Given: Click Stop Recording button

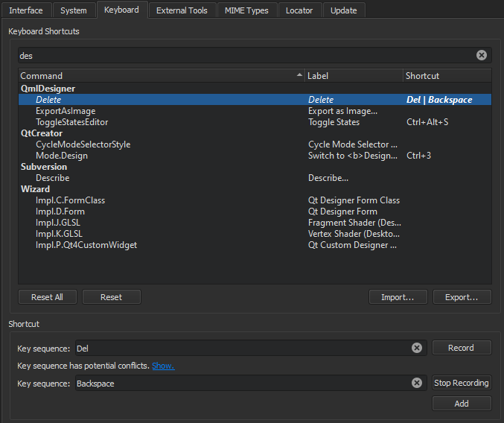Looking at the screenshot, I should (x=462, y=383).
